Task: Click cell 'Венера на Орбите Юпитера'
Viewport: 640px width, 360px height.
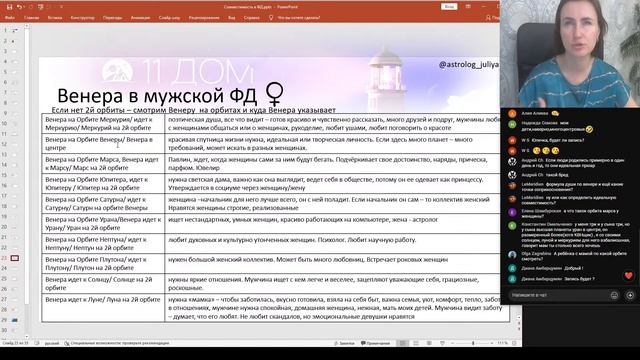Action: coord(103,184)
